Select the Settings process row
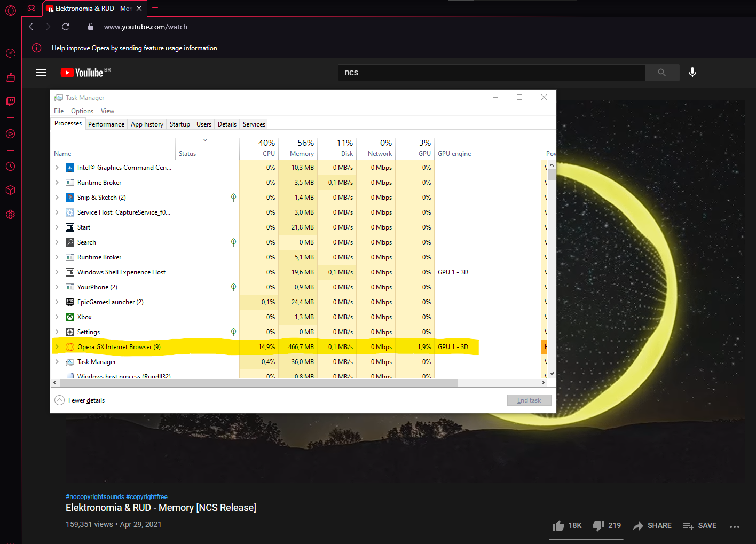Image resolution: width=756 pixels, height=544 pixels. pyautogui.click(x=296, y=332)
